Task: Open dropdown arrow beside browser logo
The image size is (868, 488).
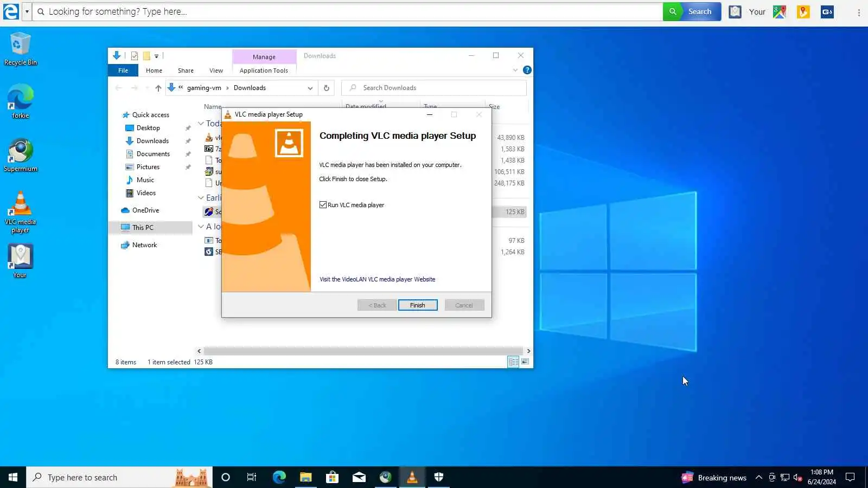Action: click(27, 11)
